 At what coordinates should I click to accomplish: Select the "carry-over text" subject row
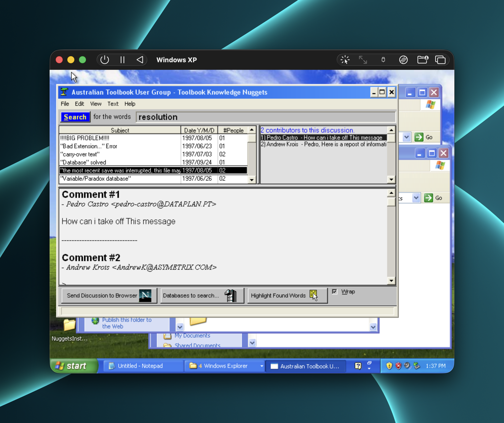coord(153,154)
